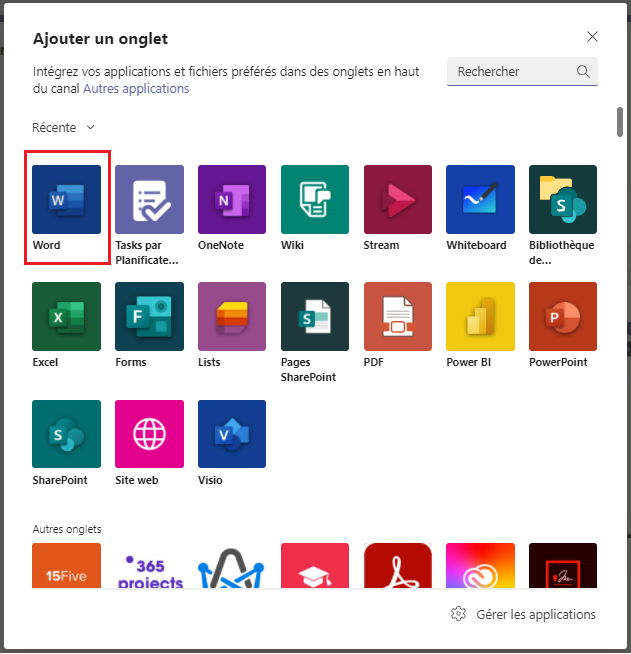Expand the Récente sort dropdown
Image resolution: width=631 pixels, height=654 pixels.
pyautogui.click(x=63, y=127)
